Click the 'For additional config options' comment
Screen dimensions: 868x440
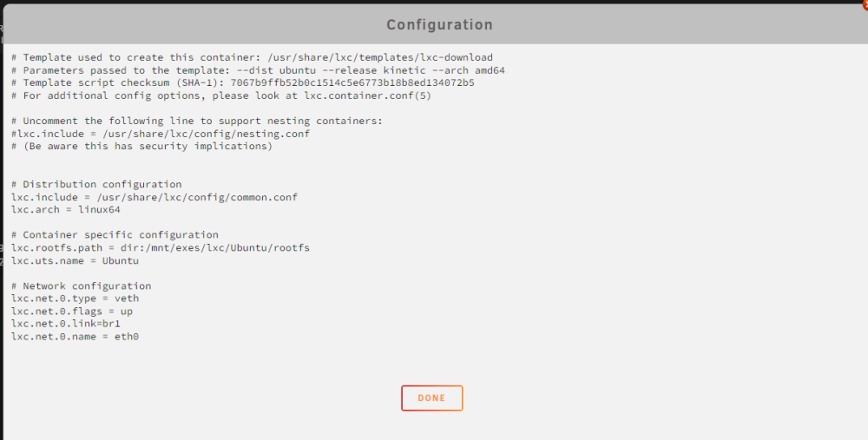click(221, 95)
